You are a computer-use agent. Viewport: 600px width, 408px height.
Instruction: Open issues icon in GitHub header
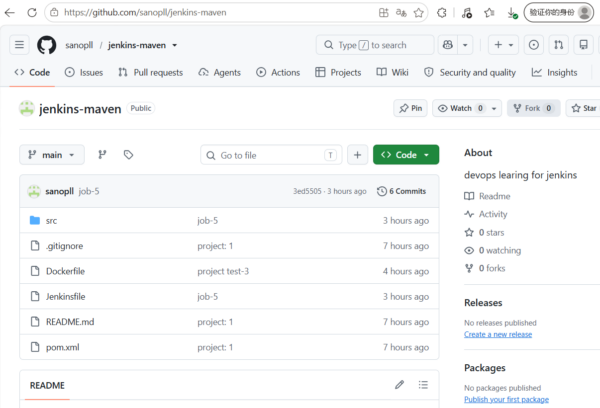pyautogui.click(x=533, y=45)
